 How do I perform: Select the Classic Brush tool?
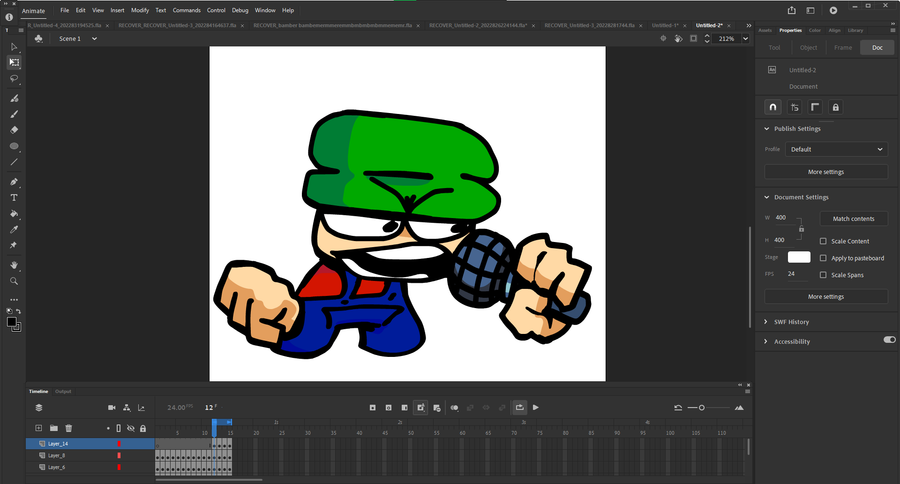[x=14, y=114]
